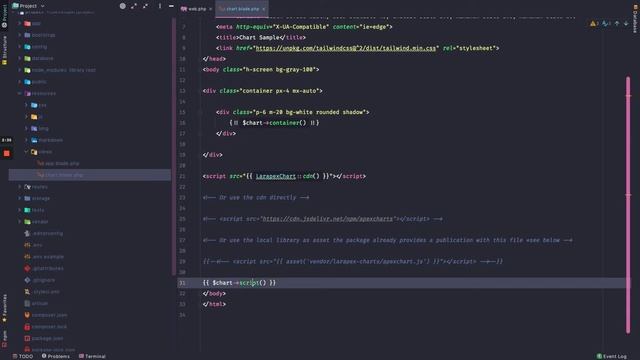
Task: Hide the Project panel with minus icon
Action: click(x=171, y=6)
